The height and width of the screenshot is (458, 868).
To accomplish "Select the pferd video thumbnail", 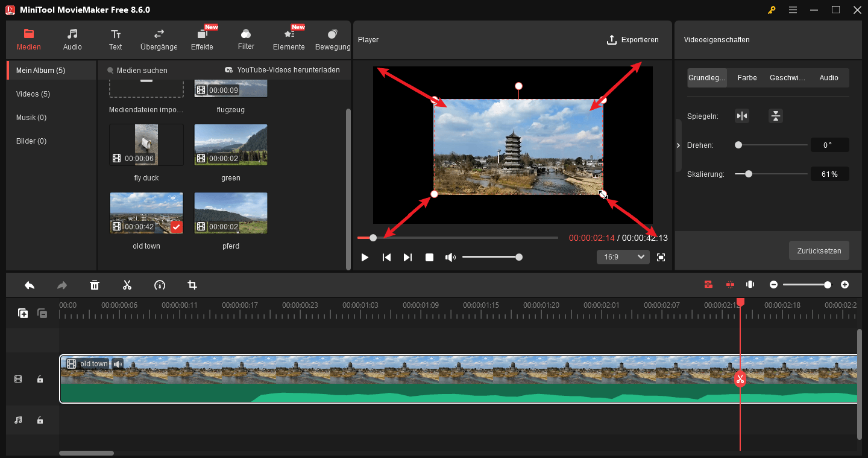I will tap(230, 212).
